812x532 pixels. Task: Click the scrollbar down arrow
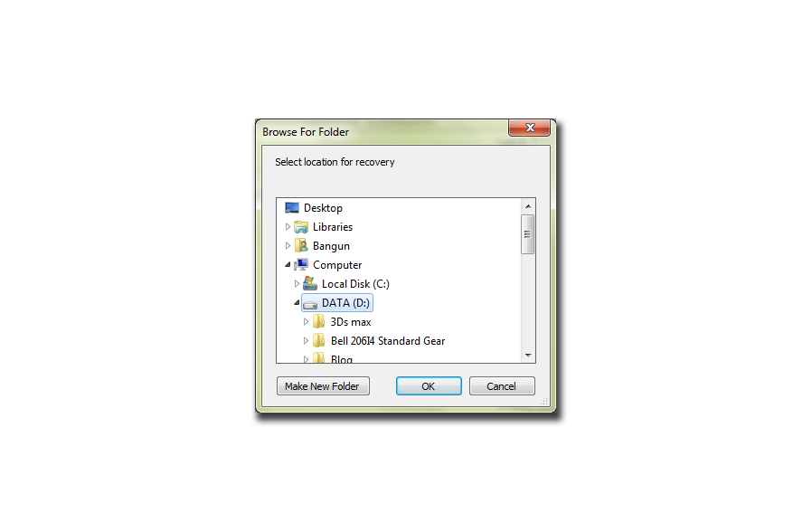[x=528, y=356]
